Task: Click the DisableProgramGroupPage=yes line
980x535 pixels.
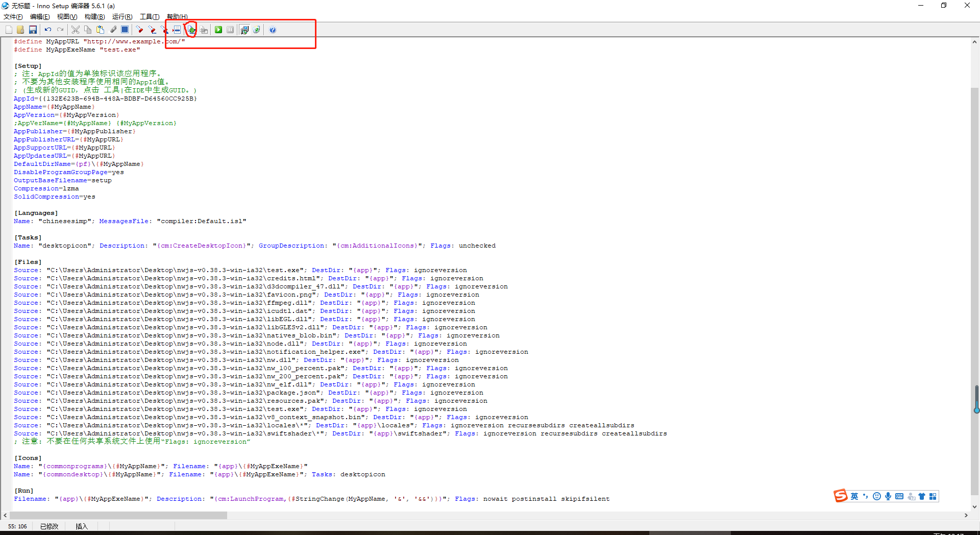Action: tap(69, 172)
